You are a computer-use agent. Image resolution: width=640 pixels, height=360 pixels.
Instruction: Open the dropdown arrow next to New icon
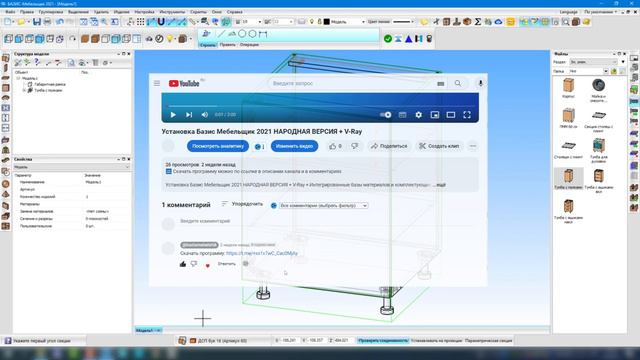[x=14, y=22]
